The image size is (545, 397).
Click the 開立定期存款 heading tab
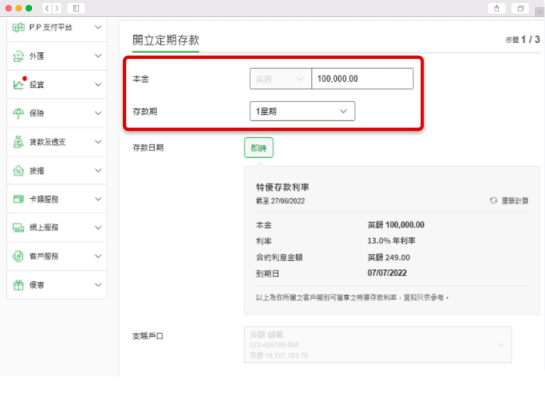tap(166, 40)
